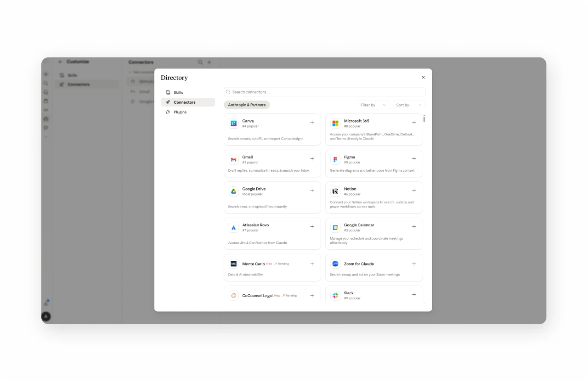The image size is (588, 382).
Task: Click the Directory dialog heading
Action: click(x=174, y=78)
